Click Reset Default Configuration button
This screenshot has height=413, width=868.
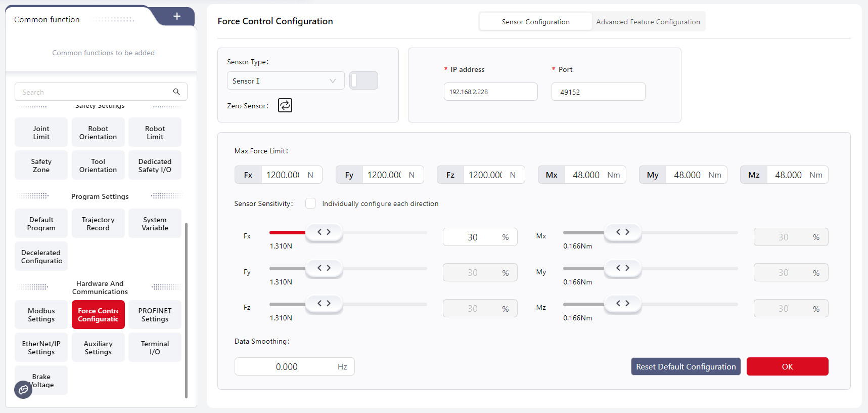point(686,366)
